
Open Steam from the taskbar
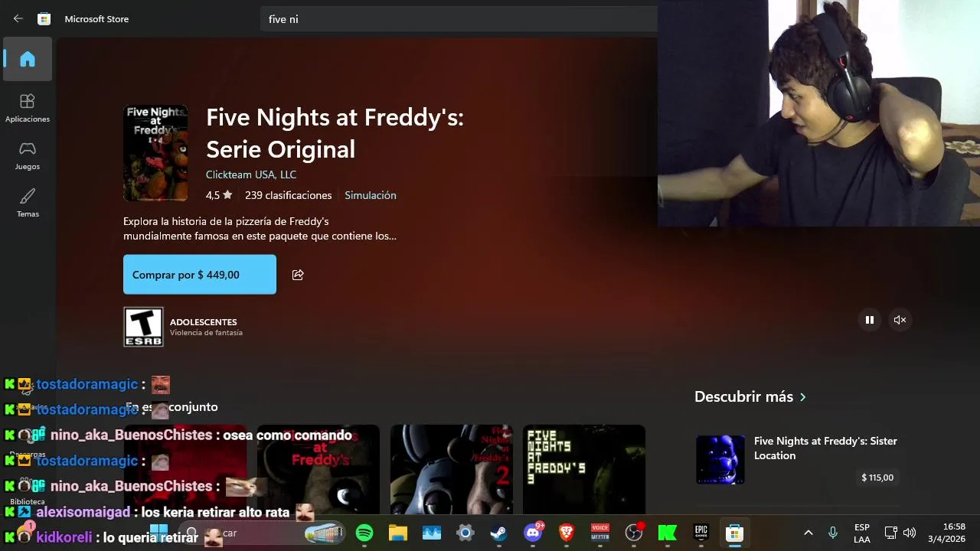(x=499, y=533)
